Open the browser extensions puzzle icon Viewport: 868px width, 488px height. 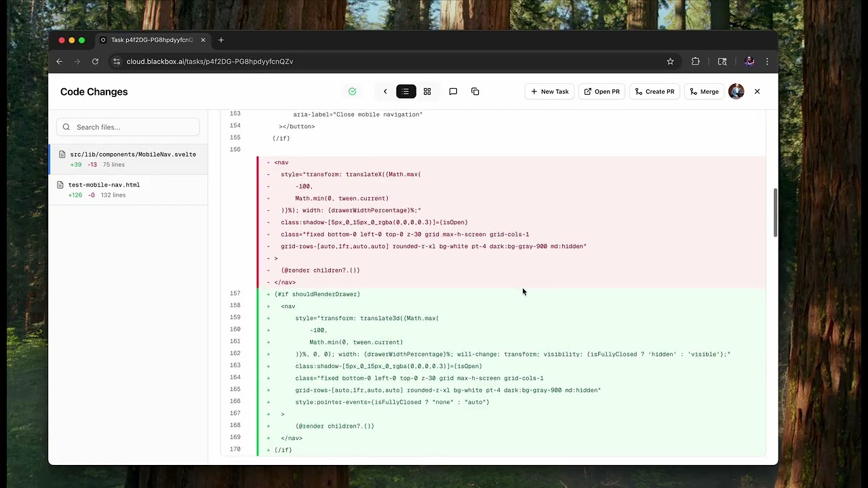point(695,61)
